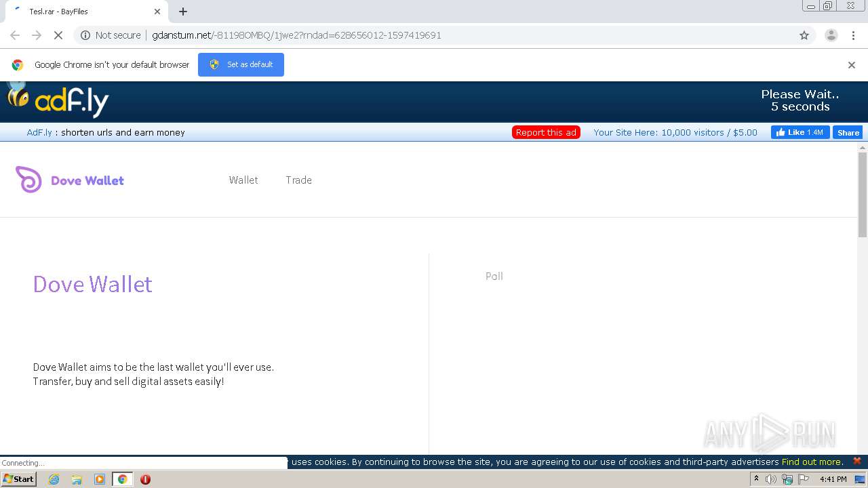
Task: Open the Wallet menu item
Action: click(243, 180)
